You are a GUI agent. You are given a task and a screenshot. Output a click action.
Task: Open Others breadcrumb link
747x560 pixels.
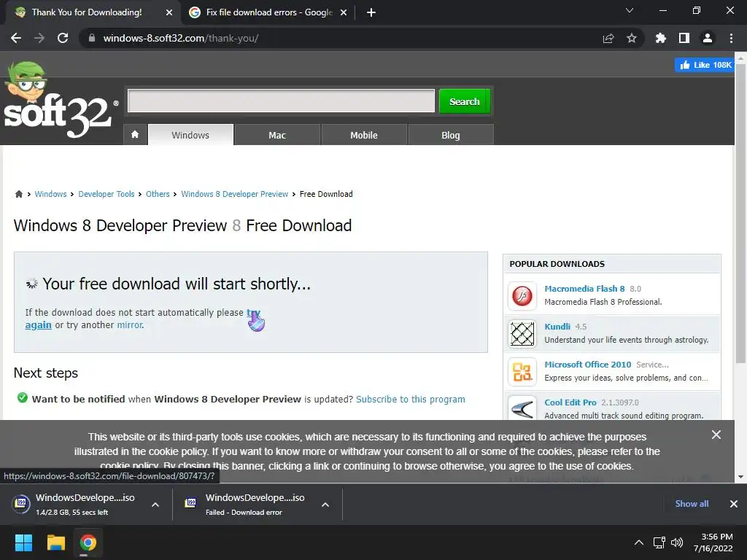[158, 194]
